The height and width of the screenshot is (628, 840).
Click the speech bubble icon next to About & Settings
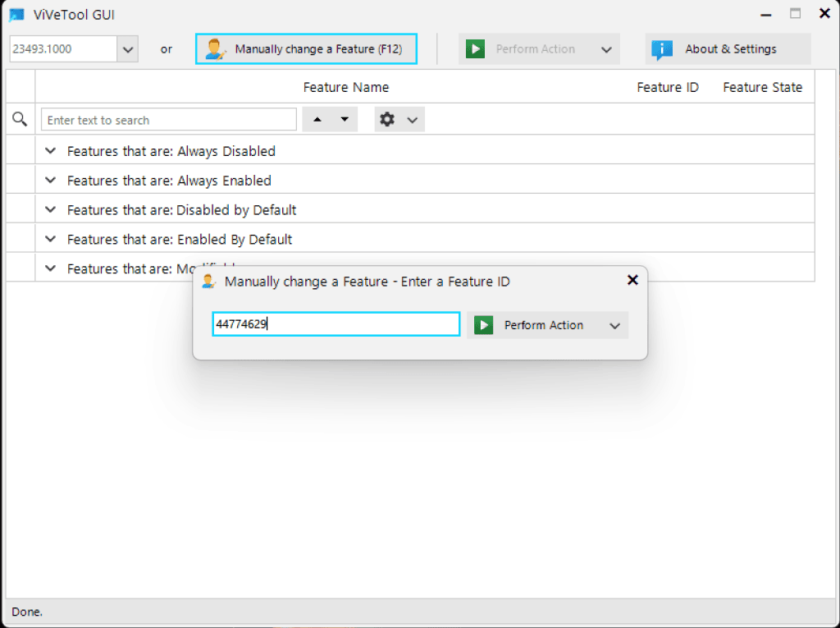pos(660,48)
